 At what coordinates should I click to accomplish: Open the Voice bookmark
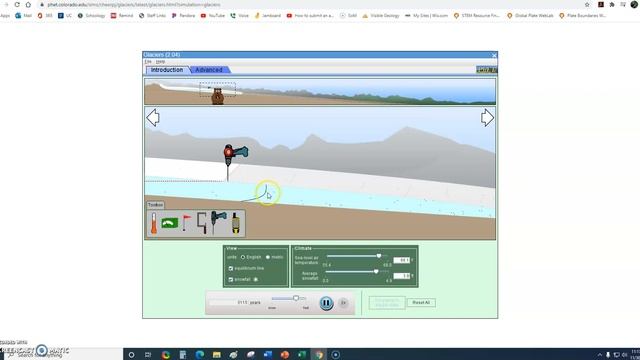tap(240, 16)
